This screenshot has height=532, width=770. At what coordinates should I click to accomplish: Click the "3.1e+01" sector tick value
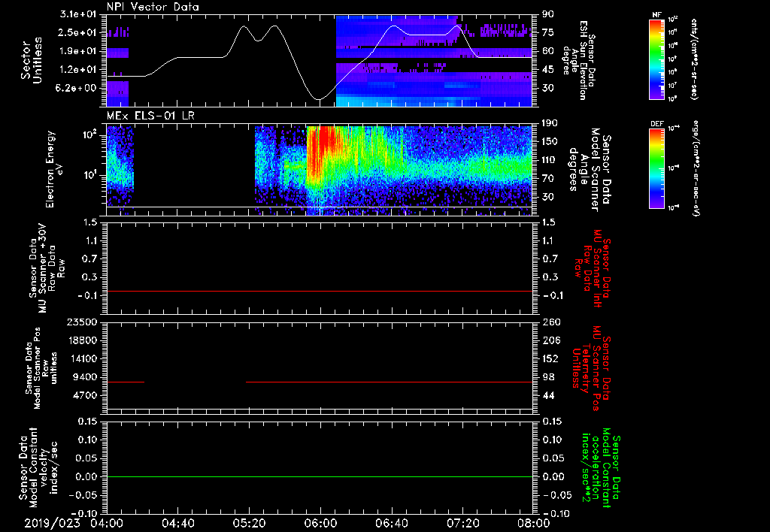(78, 14)
